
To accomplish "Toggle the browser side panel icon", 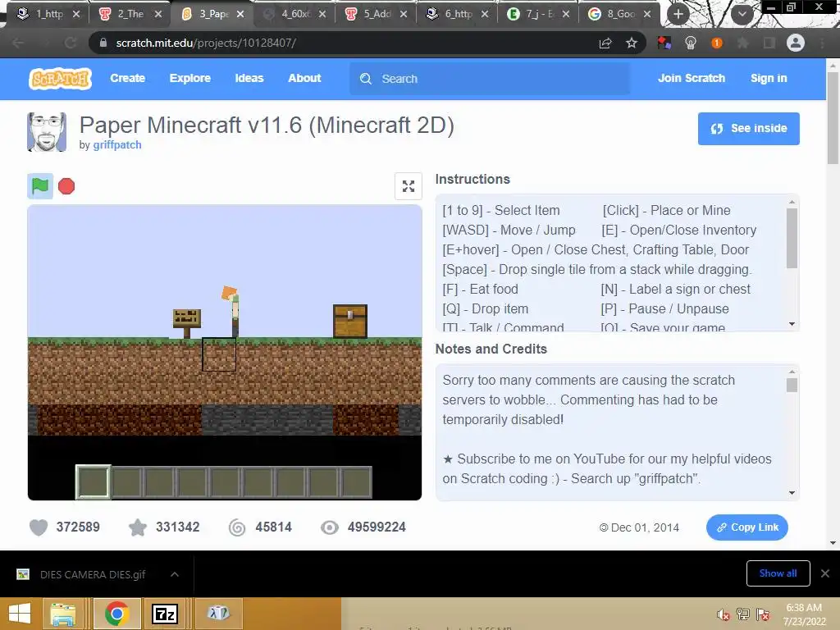I will click(x=769, y=43).
